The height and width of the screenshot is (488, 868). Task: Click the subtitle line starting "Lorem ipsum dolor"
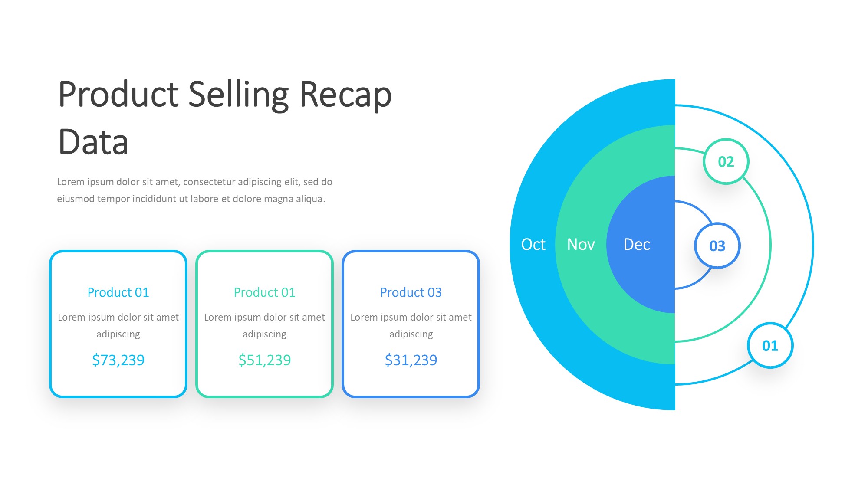tap(194, 182)
